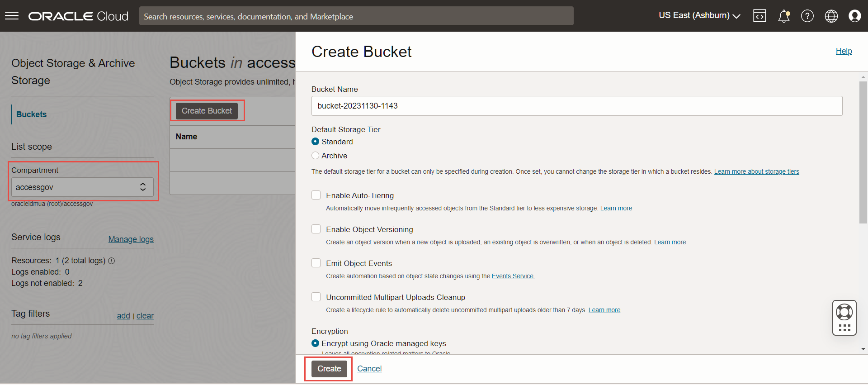
Task: Open the help question mark icon
Action: point(807,16)
